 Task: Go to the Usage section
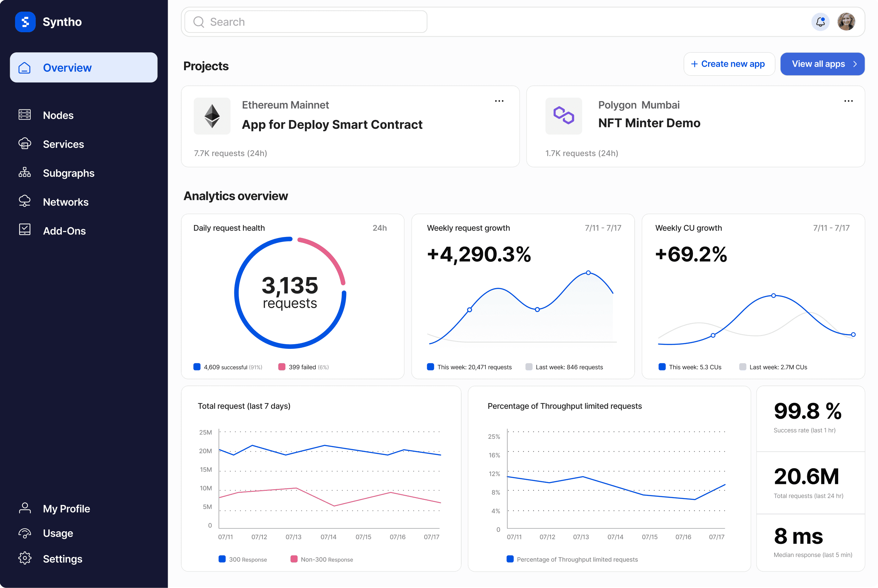click(x=57, y=533)
